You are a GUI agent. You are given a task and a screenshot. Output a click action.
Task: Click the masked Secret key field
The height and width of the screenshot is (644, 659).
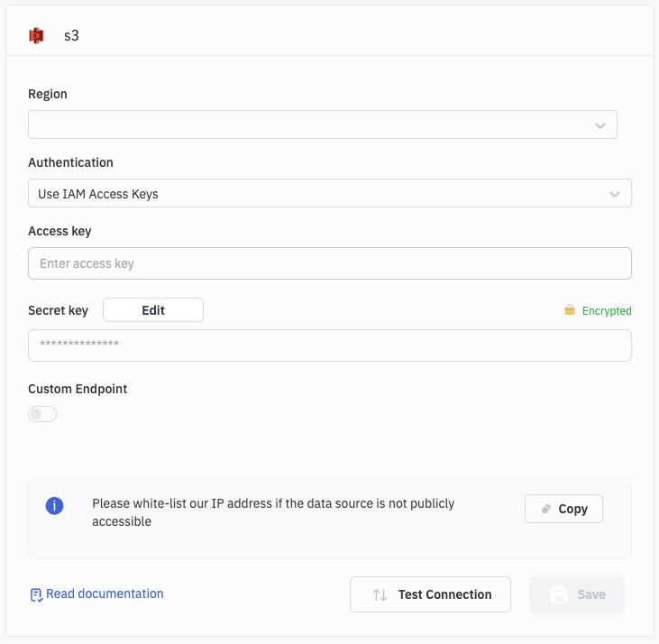point(329,345)
